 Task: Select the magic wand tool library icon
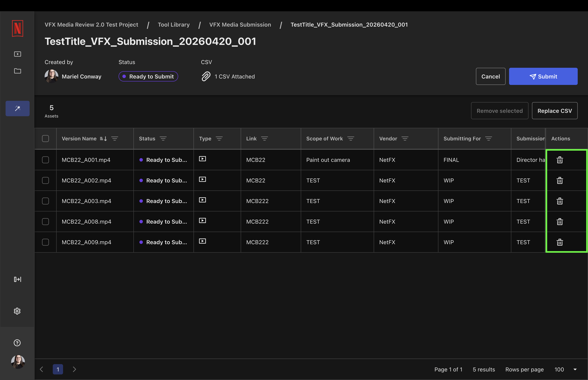[18, 108]
